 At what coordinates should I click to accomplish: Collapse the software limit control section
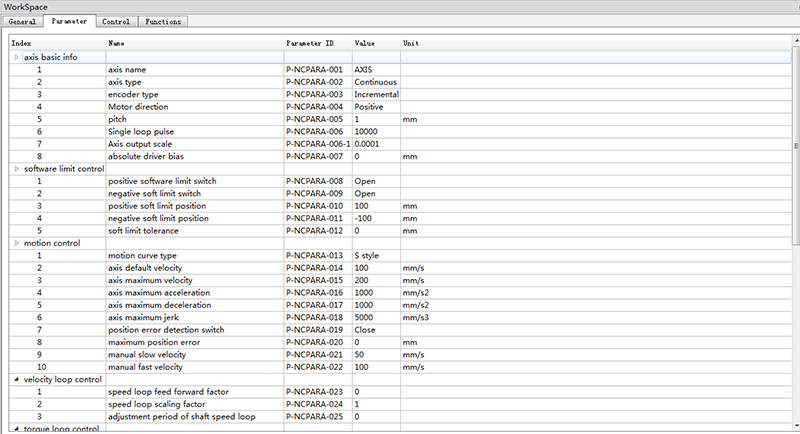click(15, 168)
